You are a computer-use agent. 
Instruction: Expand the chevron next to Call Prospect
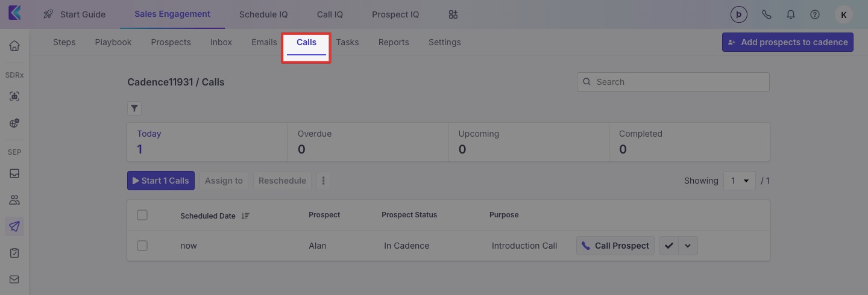click(x=688, y=246)
